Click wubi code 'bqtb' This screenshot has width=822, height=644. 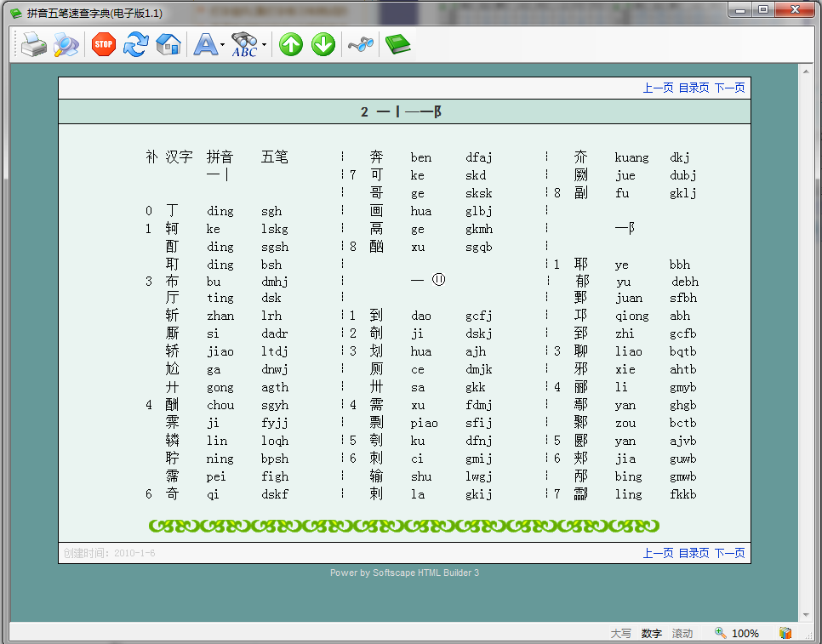[x=683, y=351]
